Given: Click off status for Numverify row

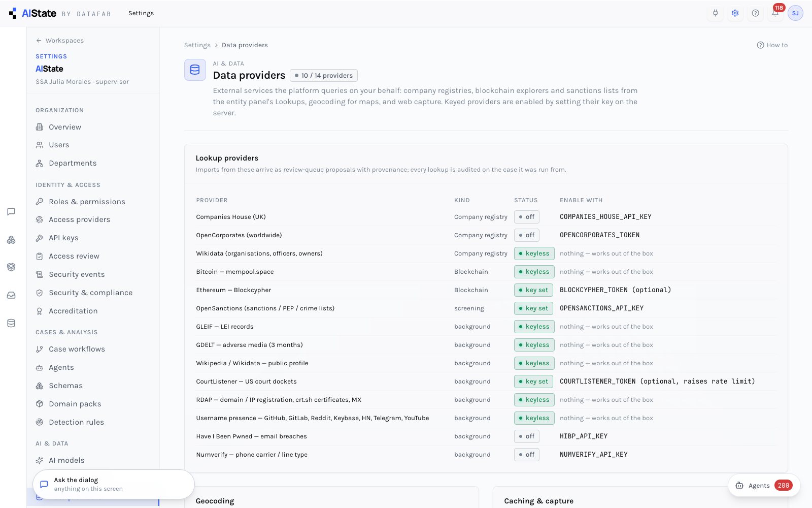Looking at the screenshot, I should (x=527, y=455).
